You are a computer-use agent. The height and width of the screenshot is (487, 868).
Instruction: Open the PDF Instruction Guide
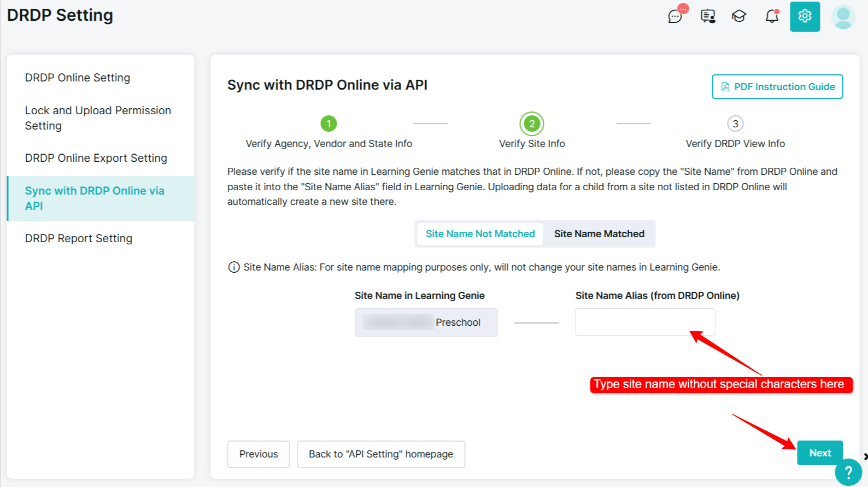click(777, 87)
